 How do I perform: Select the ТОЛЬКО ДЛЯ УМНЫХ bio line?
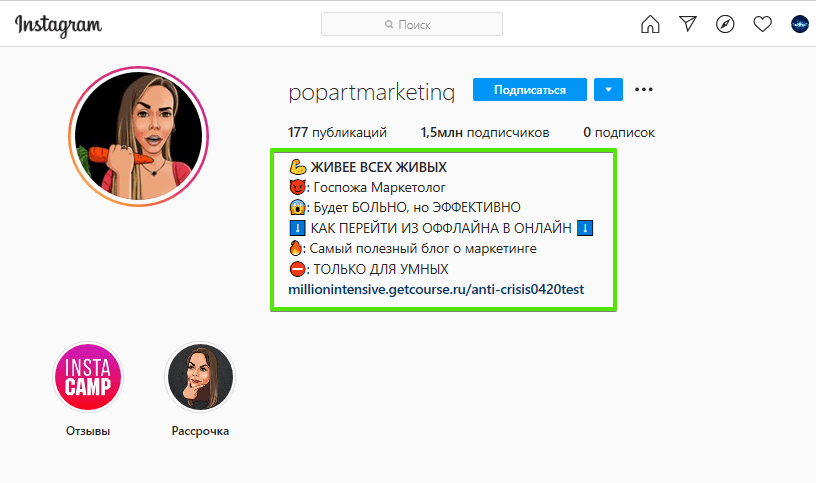click(368, 269)
